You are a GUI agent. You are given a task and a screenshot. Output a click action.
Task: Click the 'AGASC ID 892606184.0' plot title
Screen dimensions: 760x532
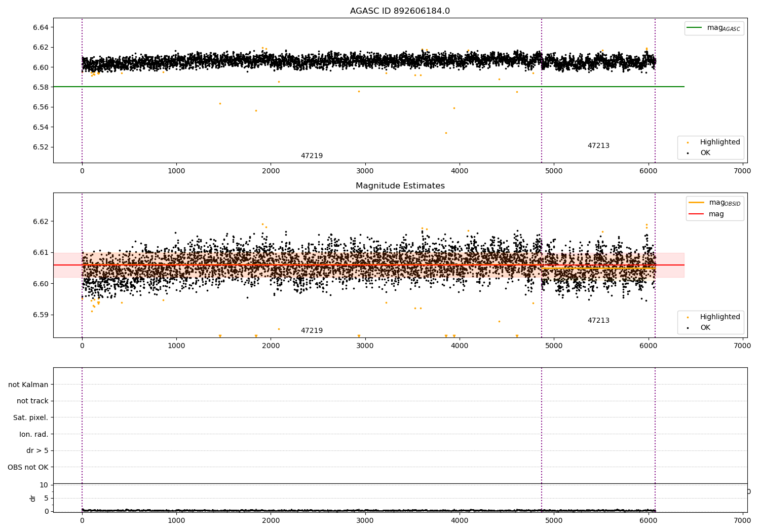[x=400, y=11]
